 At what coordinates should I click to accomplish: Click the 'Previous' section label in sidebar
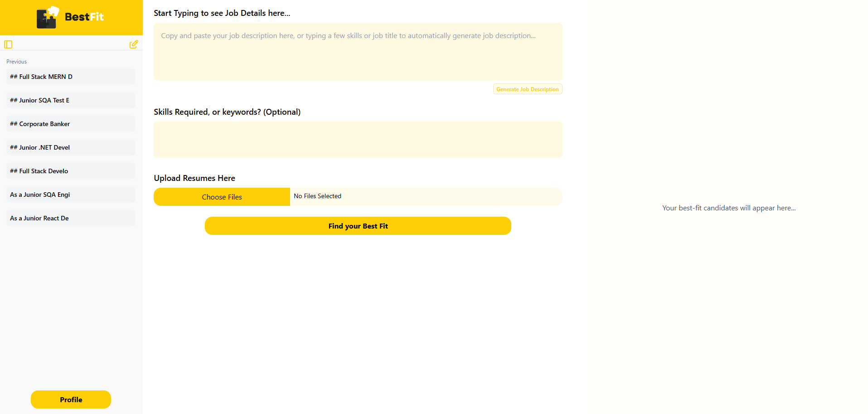click(17, 62)
